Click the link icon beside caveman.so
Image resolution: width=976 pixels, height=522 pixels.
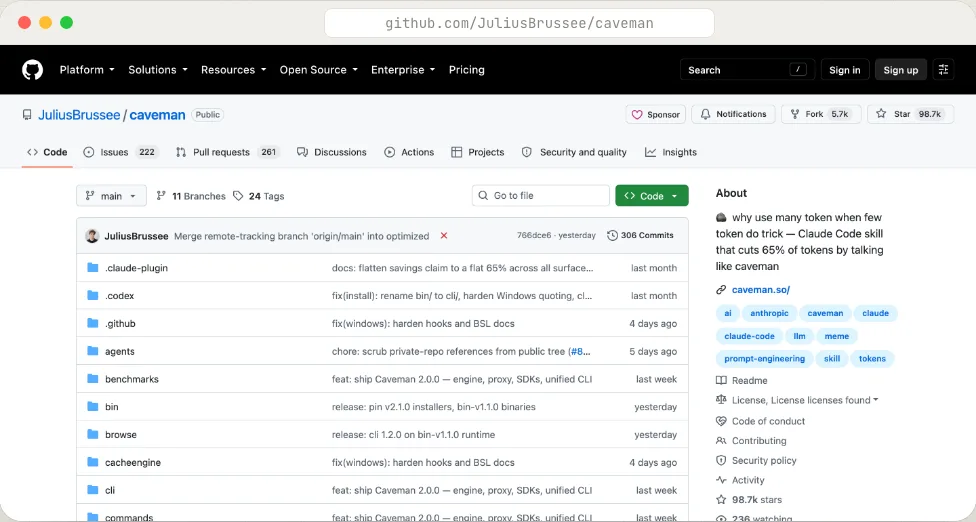pyautogui.click(x=721, y=289)
